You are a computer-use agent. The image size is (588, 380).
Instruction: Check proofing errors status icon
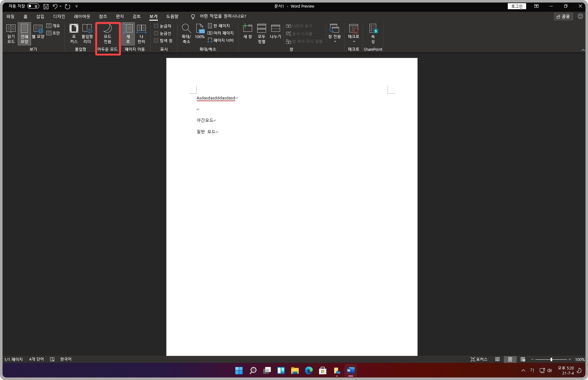(52, 359)
